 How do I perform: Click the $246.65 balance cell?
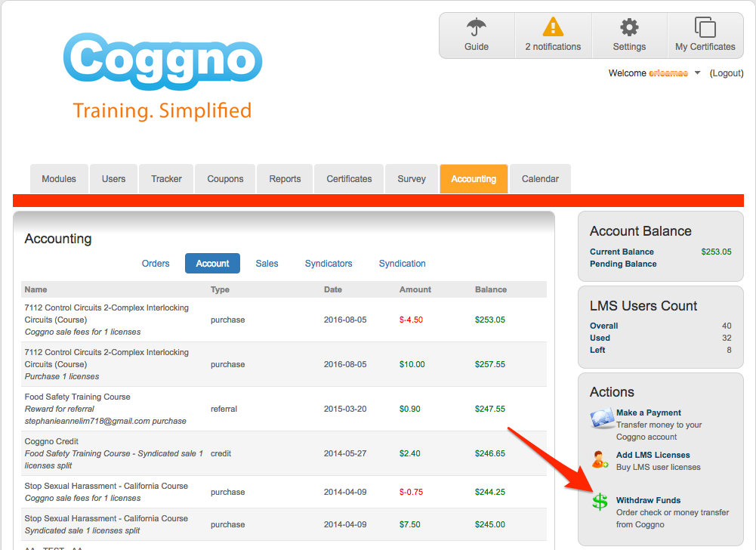[490, 453]
